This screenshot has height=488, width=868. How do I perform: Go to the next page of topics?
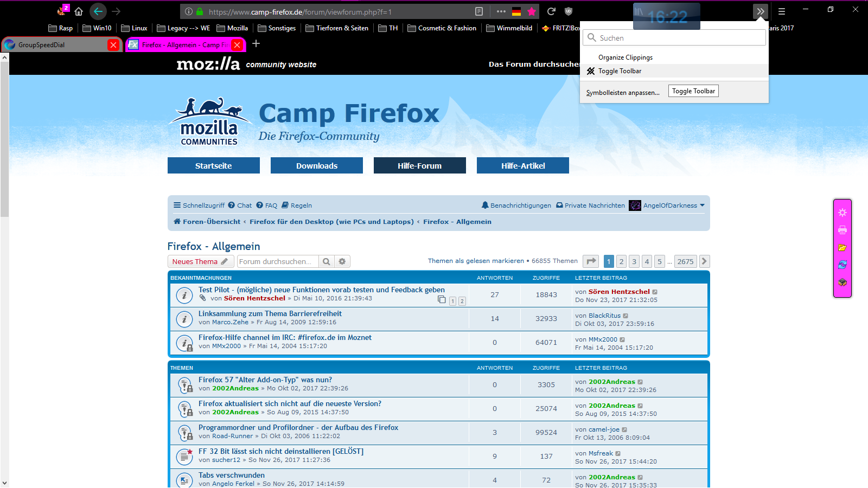pos(704,261)
